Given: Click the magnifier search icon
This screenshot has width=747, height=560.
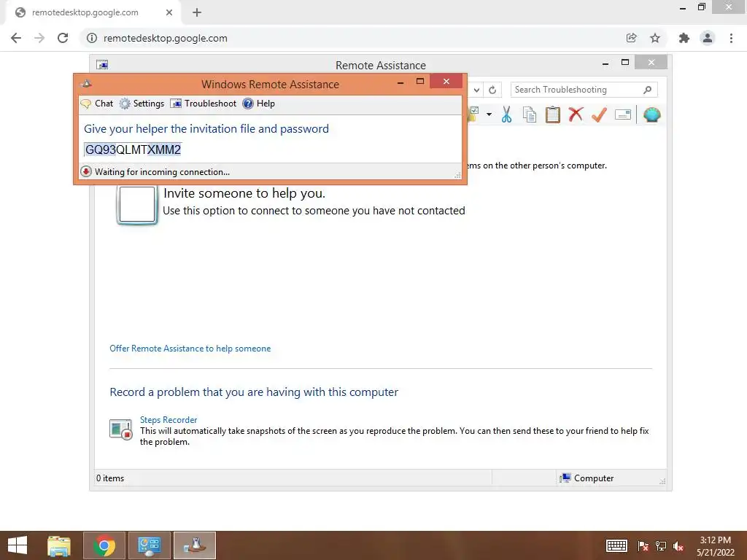Looking at the screenshot, I should pos(648,90).
